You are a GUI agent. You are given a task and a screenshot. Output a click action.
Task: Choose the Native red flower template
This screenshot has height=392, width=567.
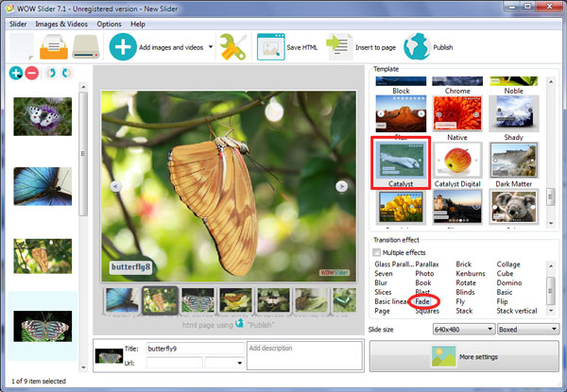point(457,113)
